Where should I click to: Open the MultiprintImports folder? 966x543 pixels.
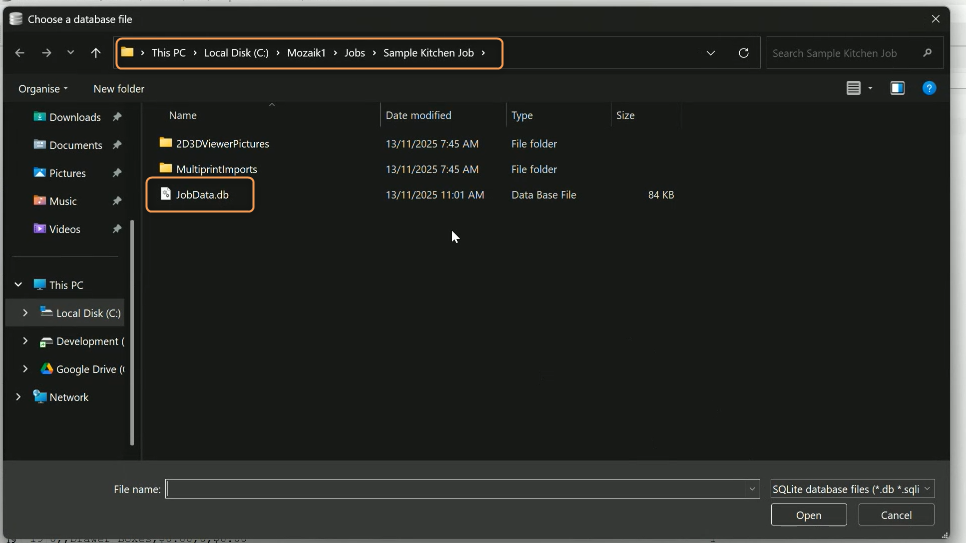(x=216, y=170)
